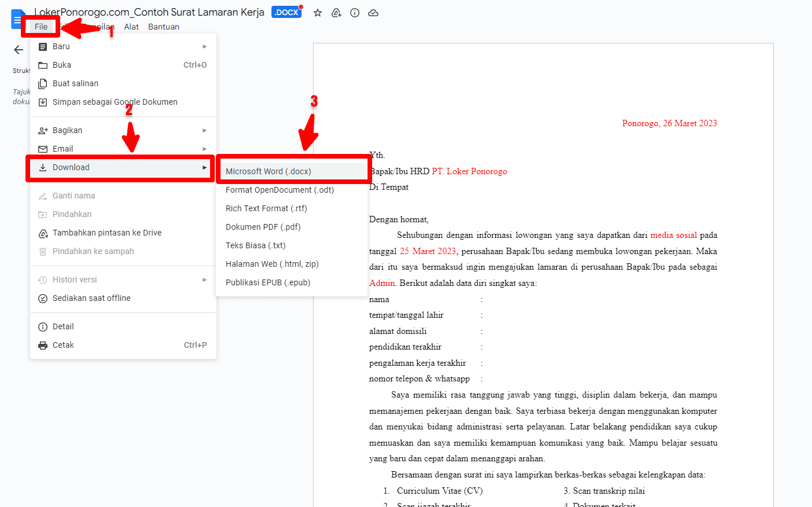Expand the Email submenu arrow
The width and height of the screenshot is (812, 507).
pos(204,149)
